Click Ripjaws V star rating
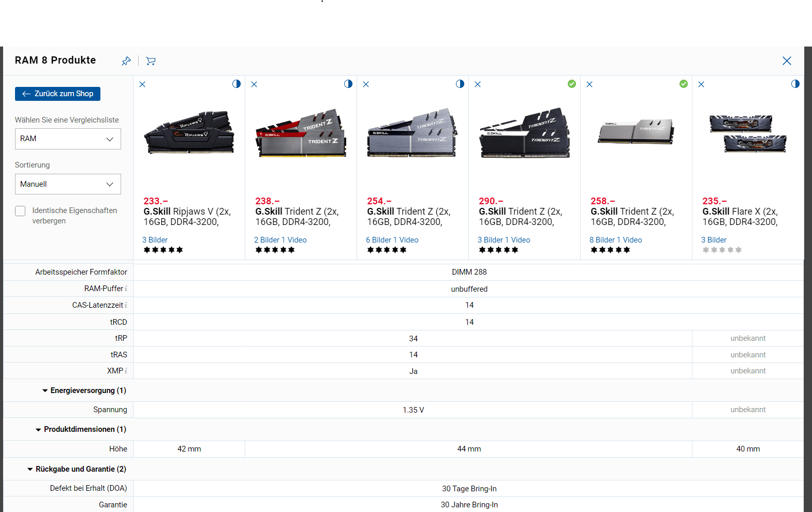This screenshot has height=512, width=812. point(163,250)
